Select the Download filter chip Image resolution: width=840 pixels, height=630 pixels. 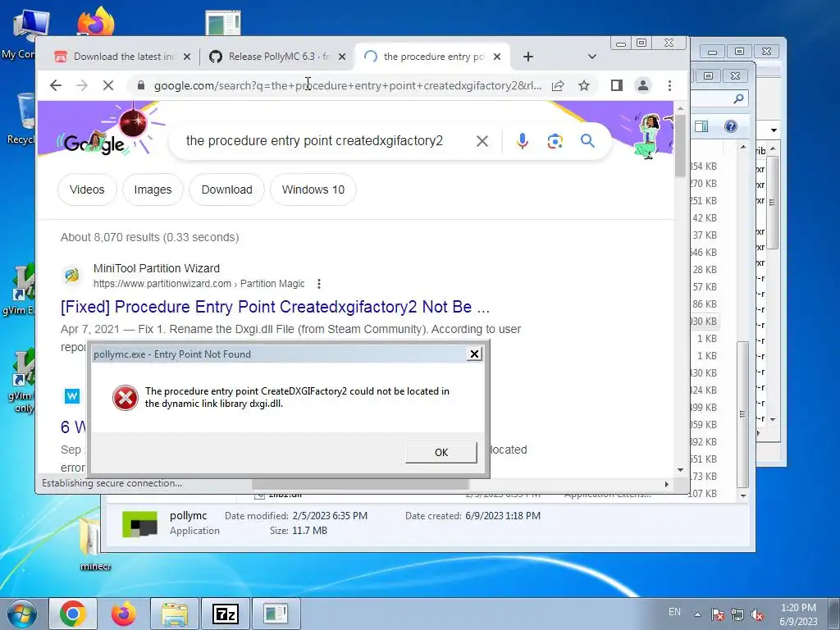[226, 189]
